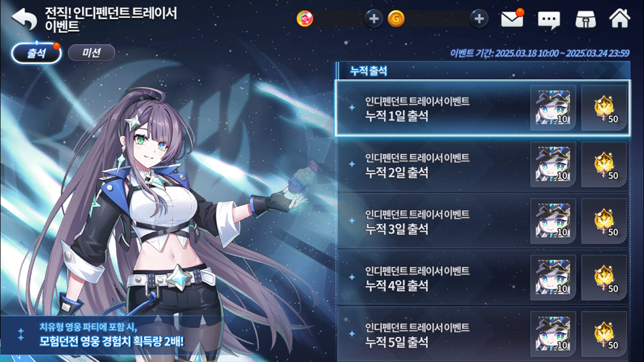
Task: View gold leaf reward for 누적 4일 출석
Action: 604,278
